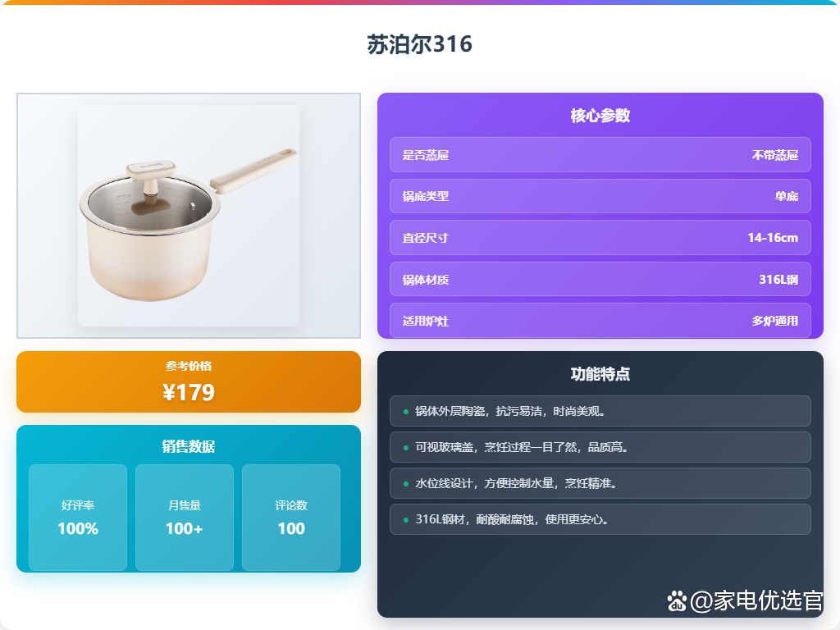
Task: Select the 锅体材质 316L钢 row
Action: point(600,279)
